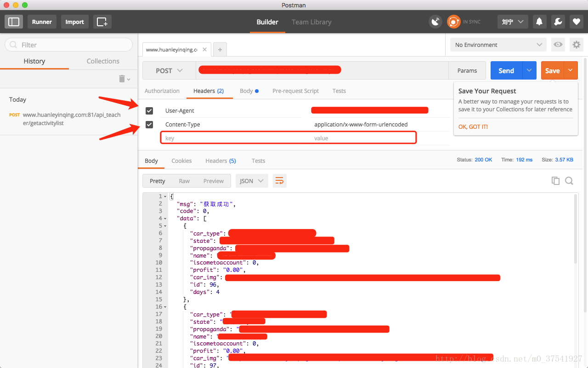Open manage environments gear icon
This screenshot has width=588, height=368.
pos(576,45)
